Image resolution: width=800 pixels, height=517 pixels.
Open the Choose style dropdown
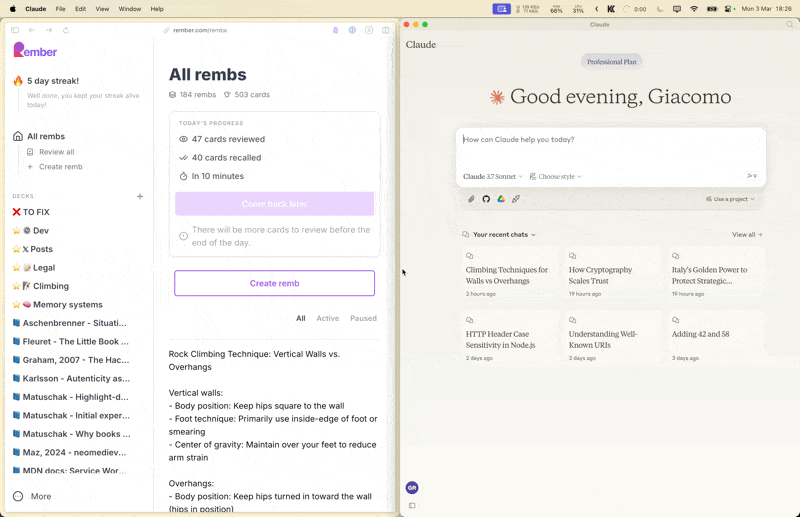555,177
